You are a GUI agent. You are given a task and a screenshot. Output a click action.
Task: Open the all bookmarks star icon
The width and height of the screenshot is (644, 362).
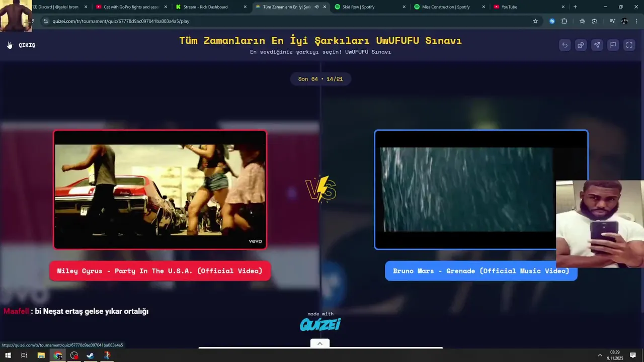click(x=582, y=21)
